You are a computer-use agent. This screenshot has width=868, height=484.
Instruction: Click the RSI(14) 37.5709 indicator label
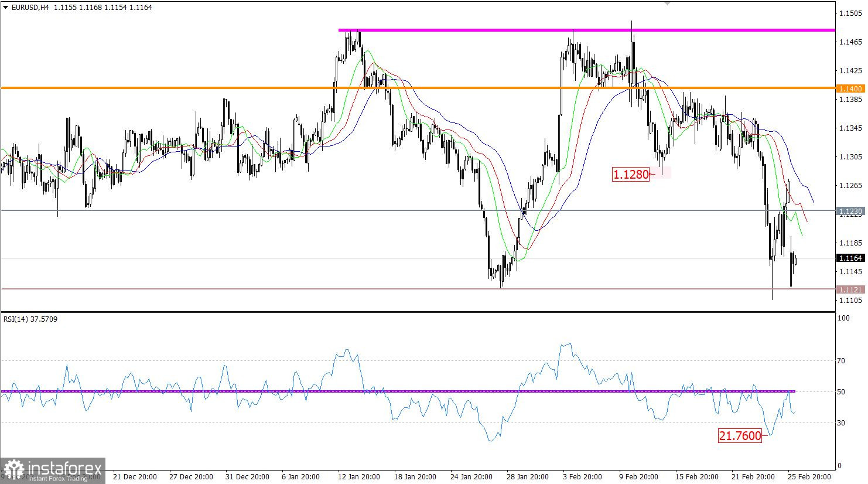pos(30,319)
